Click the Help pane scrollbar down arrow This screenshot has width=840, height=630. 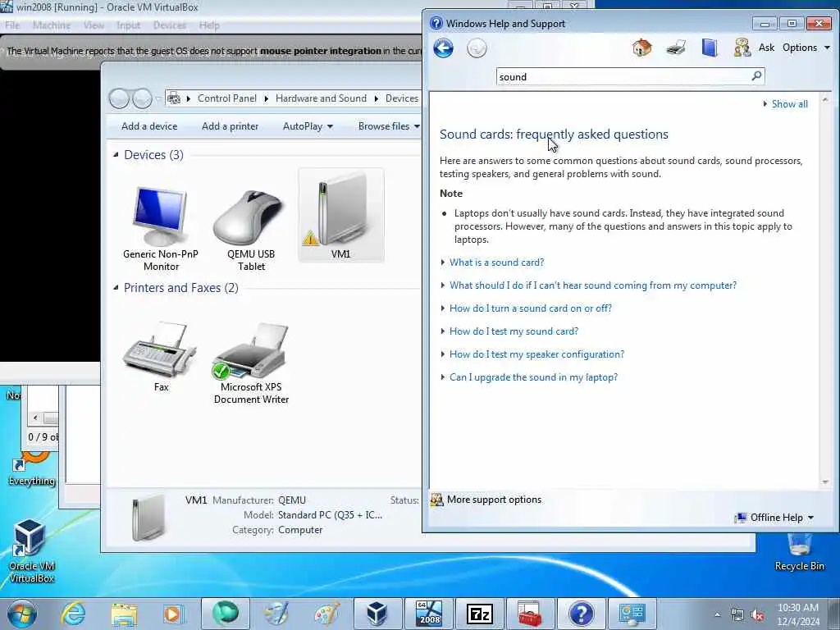(825, 482)
